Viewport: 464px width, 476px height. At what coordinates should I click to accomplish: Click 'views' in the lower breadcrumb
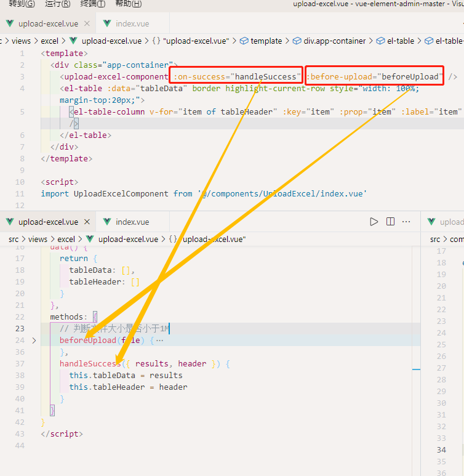click(x=38, y=239)
